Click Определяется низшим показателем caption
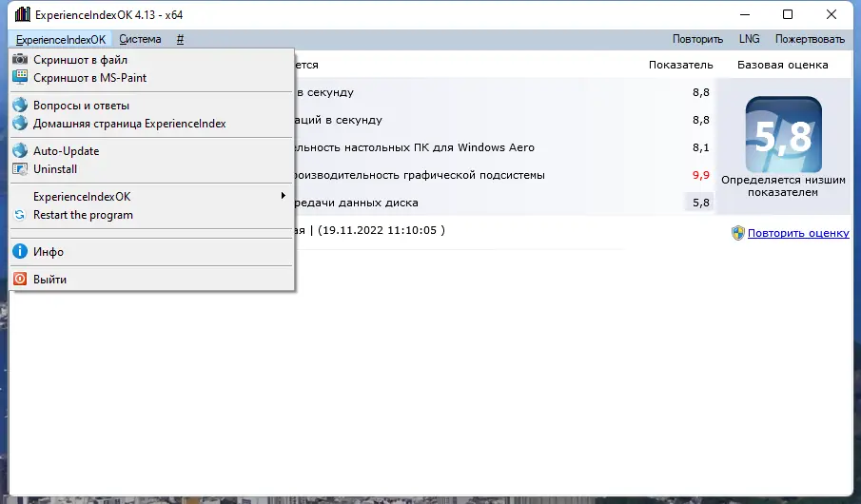Image resolution: width=861 pixels, height=504 pixels. tap(783, 186)
